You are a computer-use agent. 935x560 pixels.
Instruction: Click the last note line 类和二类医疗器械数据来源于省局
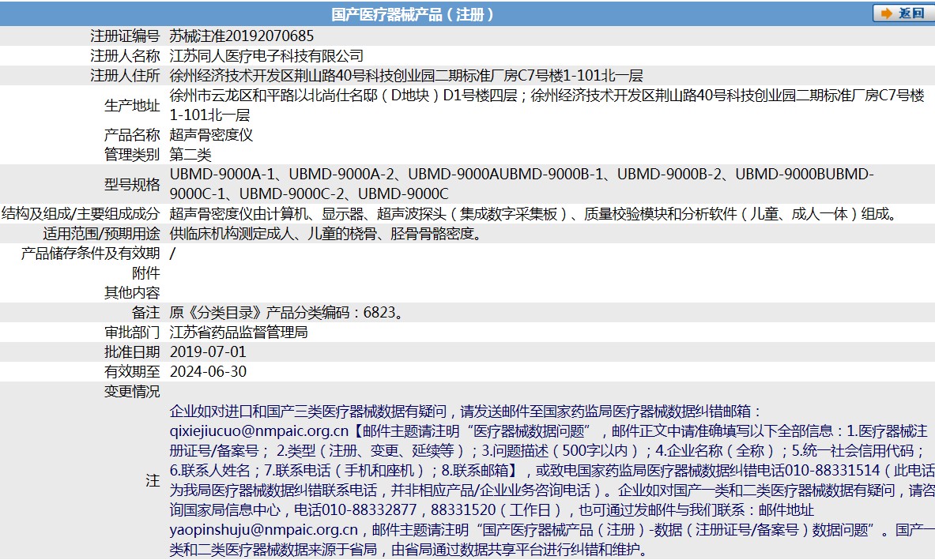pos(409,549)
